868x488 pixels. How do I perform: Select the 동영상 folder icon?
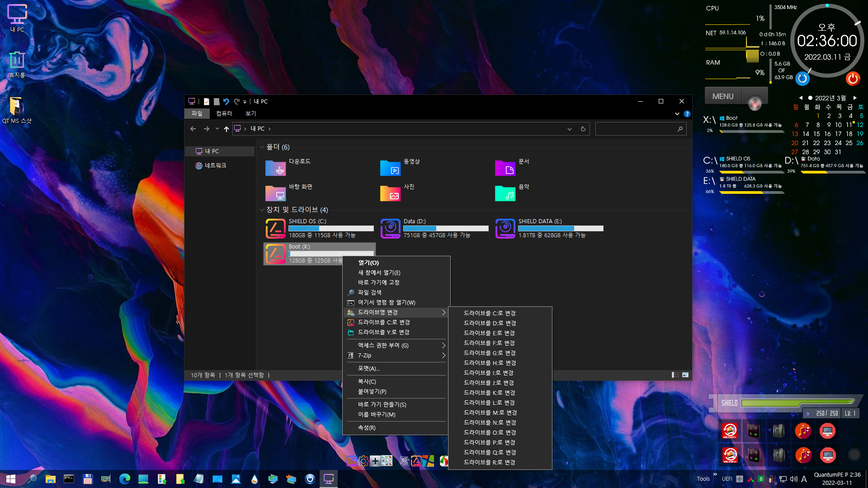tap(391, 168)
